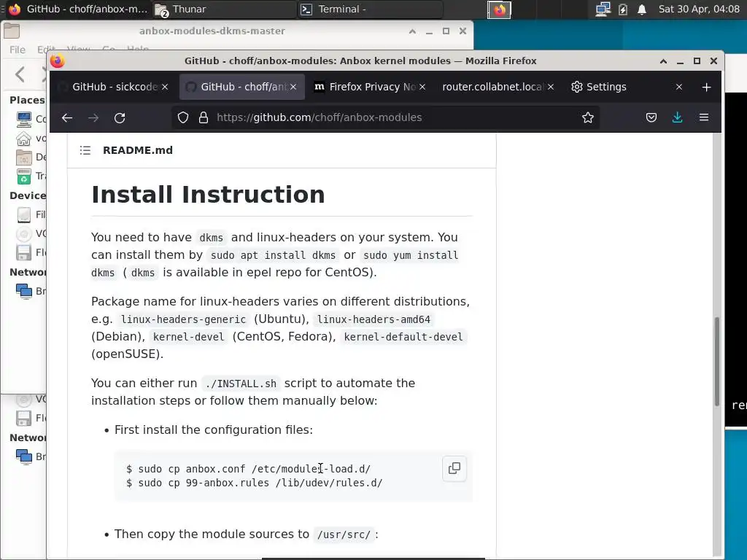Switch to Firefox Privacy Notice tab

pyautogui.click(x=371, y=87)
